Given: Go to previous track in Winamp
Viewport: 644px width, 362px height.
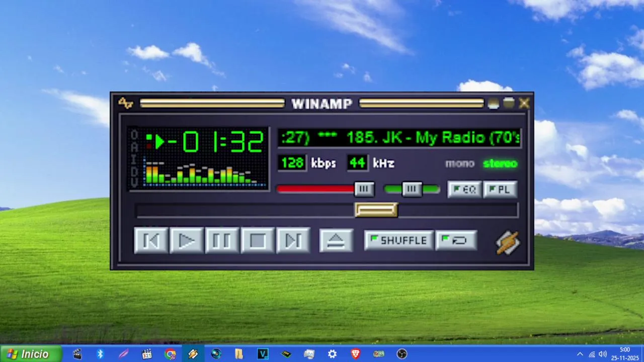Looking at the screenshot, I should 151,240.
